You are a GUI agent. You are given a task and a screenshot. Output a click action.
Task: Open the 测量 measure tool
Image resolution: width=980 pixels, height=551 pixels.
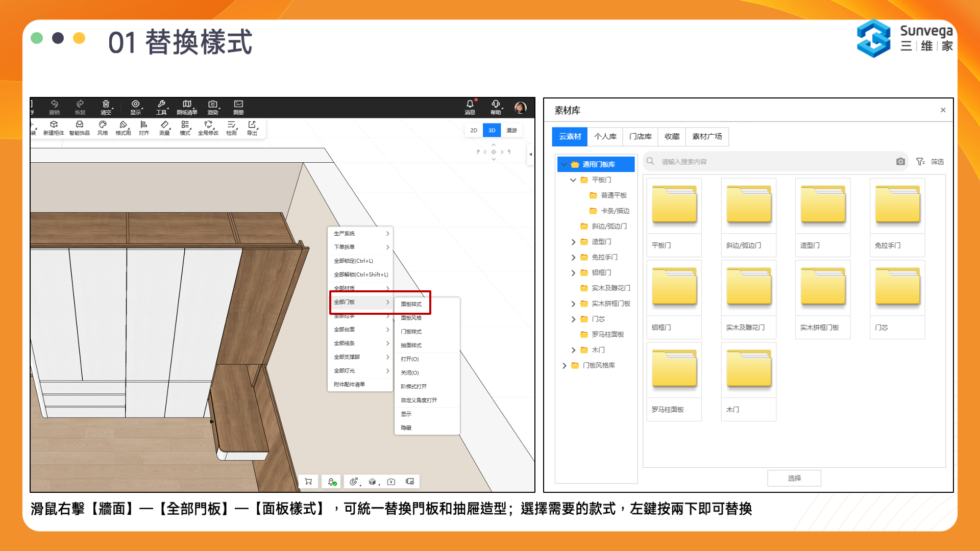click(x=164, y=124)
